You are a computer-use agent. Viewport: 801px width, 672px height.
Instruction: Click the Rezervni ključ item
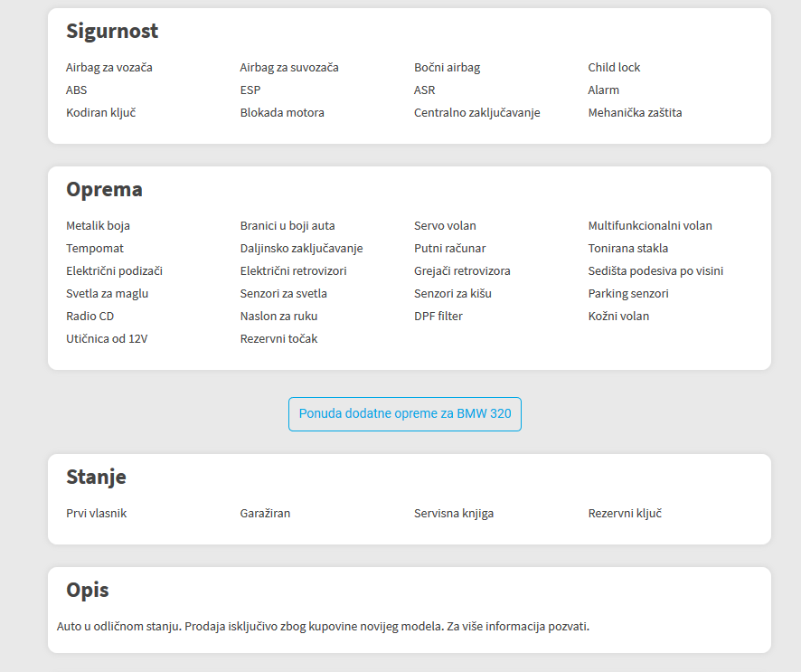624,513
